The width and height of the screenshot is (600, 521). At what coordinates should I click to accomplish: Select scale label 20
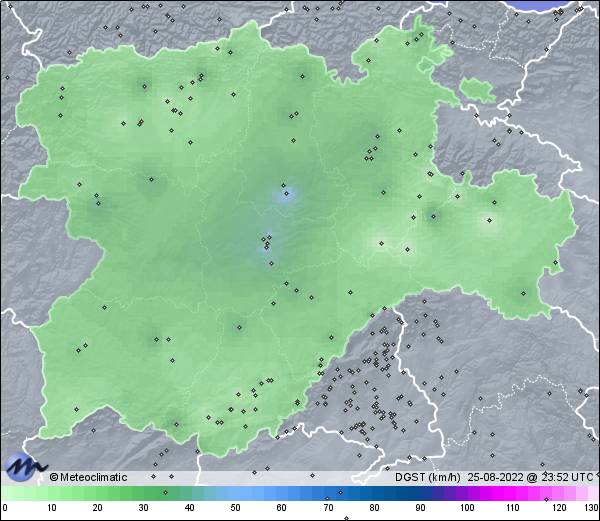click(x=98, y=508)
